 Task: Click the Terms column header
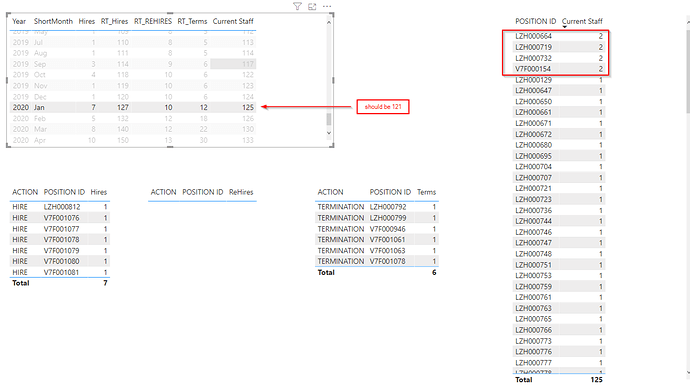click(x=426, y=192)
